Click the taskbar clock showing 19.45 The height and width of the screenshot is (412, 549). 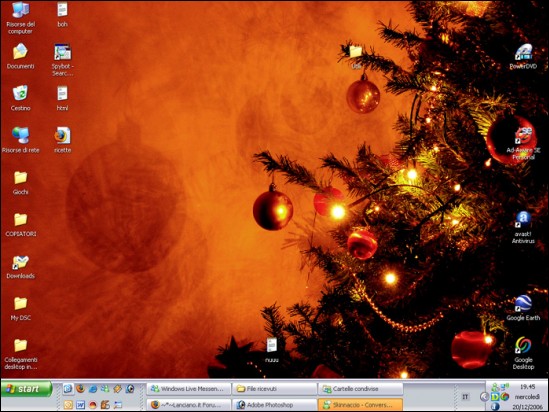[527, 386]
